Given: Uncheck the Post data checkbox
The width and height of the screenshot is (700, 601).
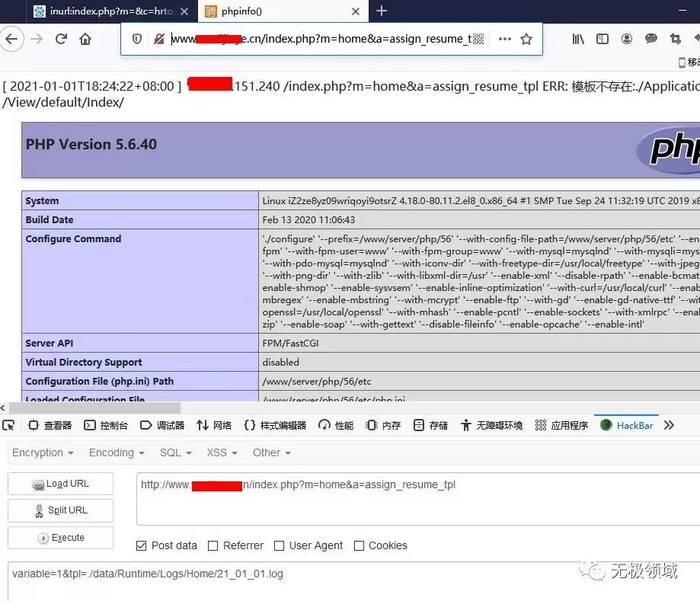Looking at the screenshot, I should coord(141,545).
